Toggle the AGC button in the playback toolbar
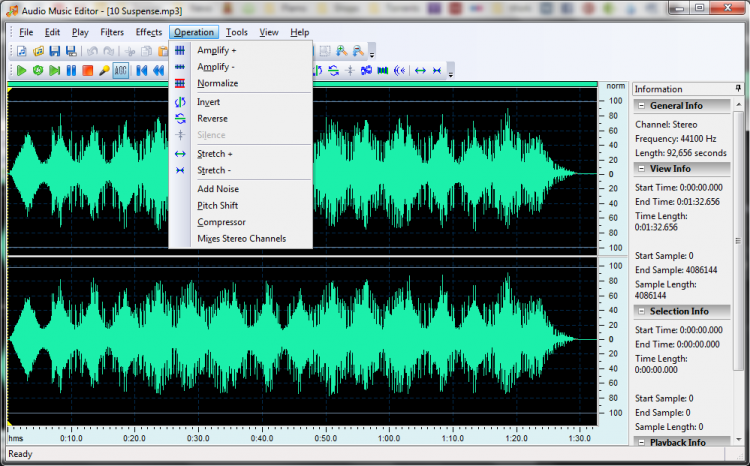Image resolution: width=750 pixels, height=466 pixels. pos(121,70)
